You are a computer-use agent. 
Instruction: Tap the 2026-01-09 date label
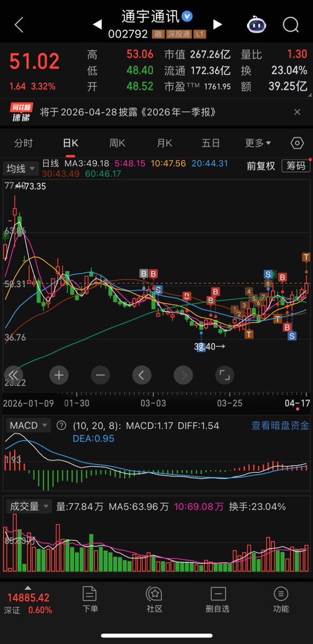coord(27,402)
